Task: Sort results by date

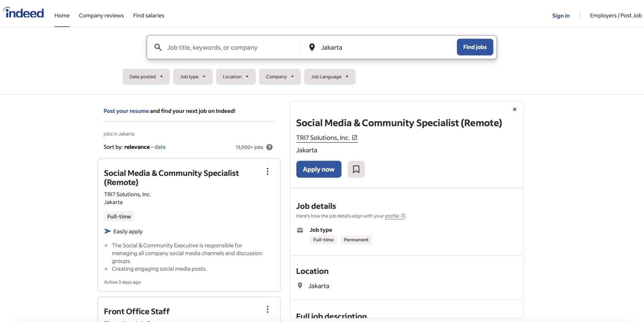Action: tap(160, 147)
